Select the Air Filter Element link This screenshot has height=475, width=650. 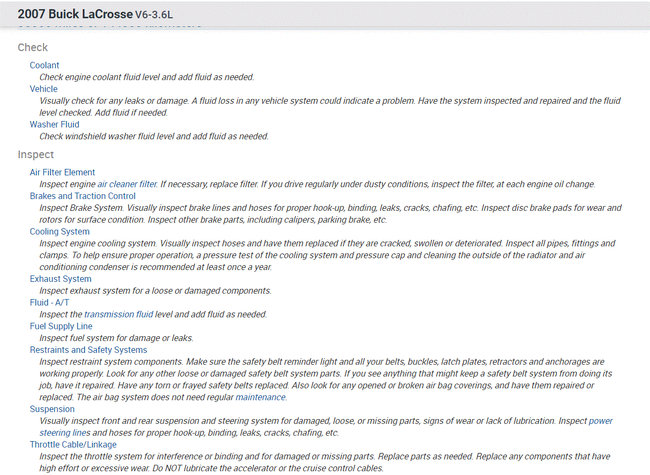[63, 172]
